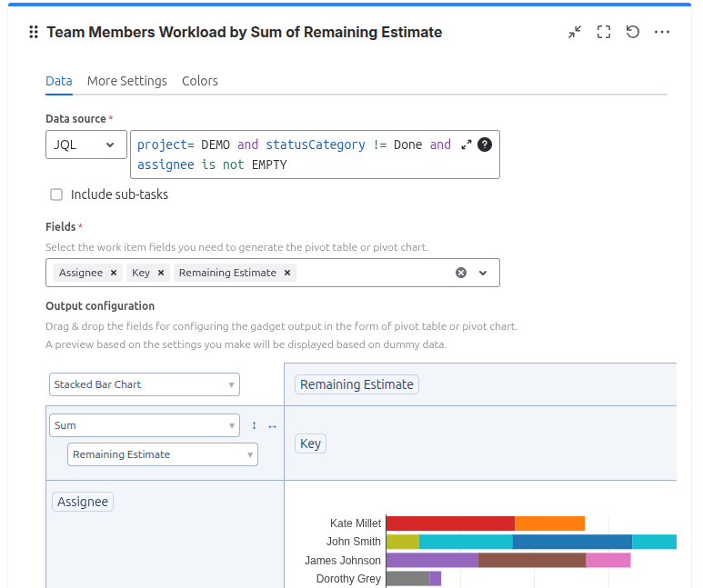Switch to the More Settings tab

point(127,81)
